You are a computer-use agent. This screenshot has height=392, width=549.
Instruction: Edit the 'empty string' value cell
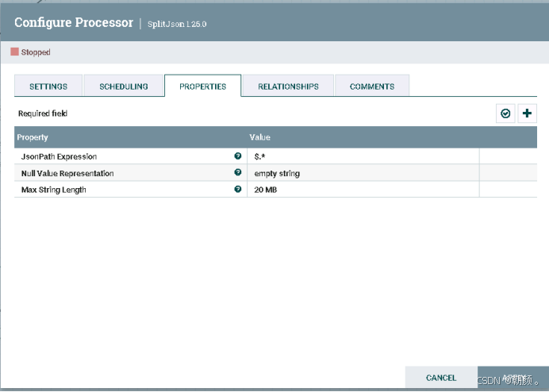363,173
